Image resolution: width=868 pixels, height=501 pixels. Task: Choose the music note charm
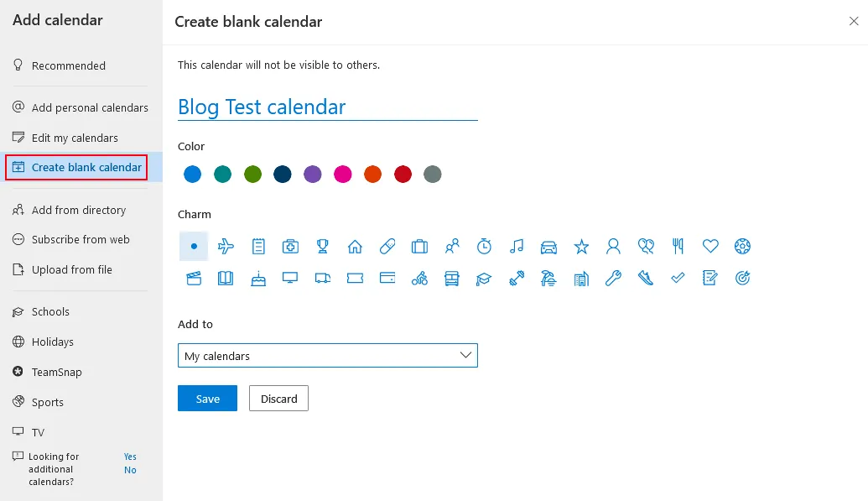click(x=517, y=246)
